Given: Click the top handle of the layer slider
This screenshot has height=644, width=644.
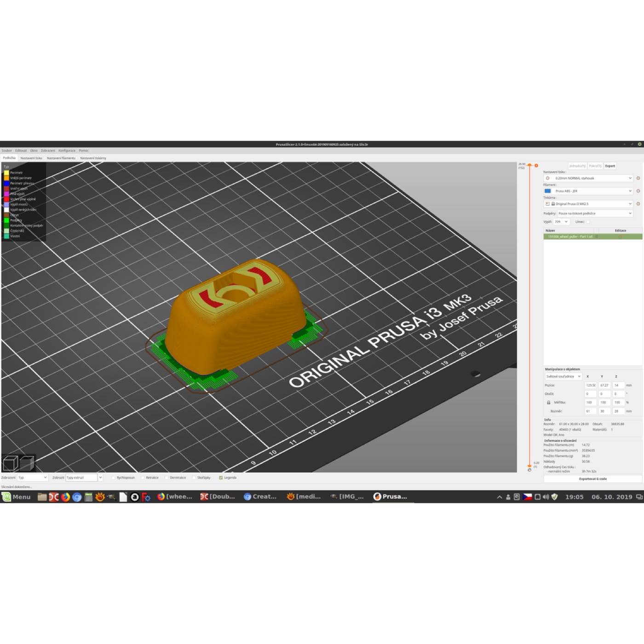Looking at the screenshot, I should tap(529, 165).
